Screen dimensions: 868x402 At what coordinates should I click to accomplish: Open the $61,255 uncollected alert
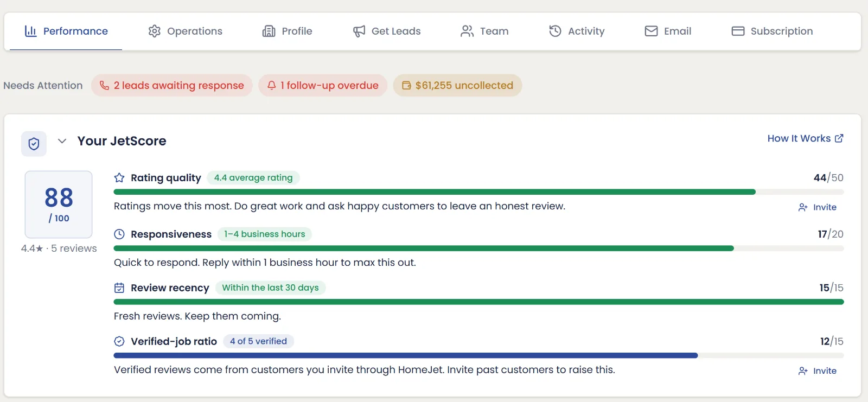(457, 85)
